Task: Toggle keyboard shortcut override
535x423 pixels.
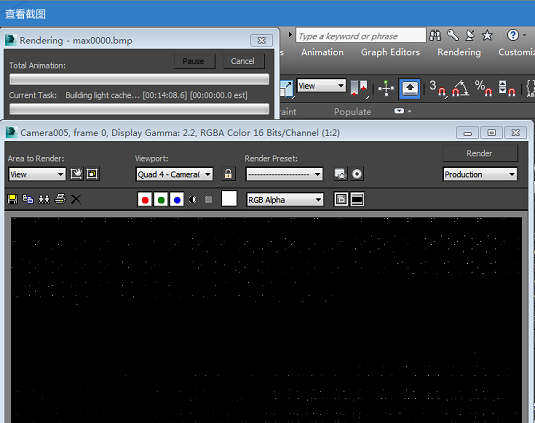Action: pos(410,89)
